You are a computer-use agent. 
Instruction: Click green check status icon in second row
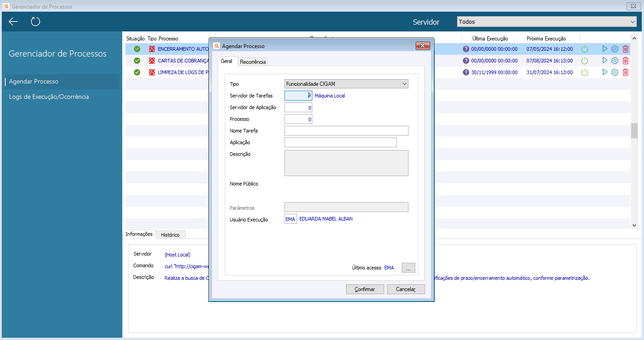coord(137,61)
